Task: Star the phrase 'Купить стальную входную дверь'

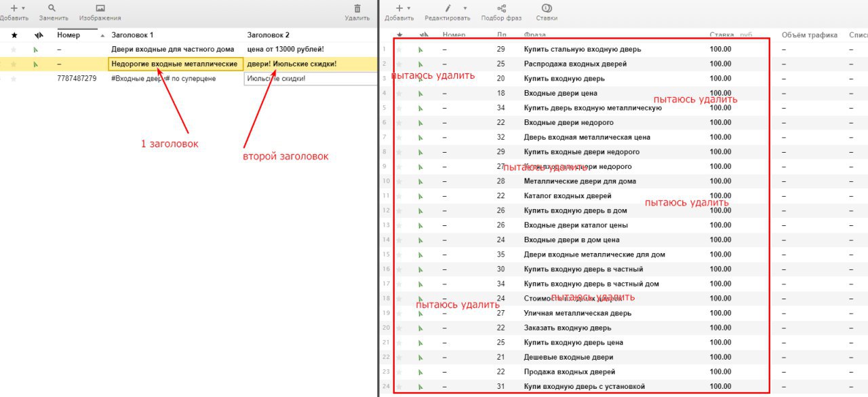Action: (x=399, y=50)
